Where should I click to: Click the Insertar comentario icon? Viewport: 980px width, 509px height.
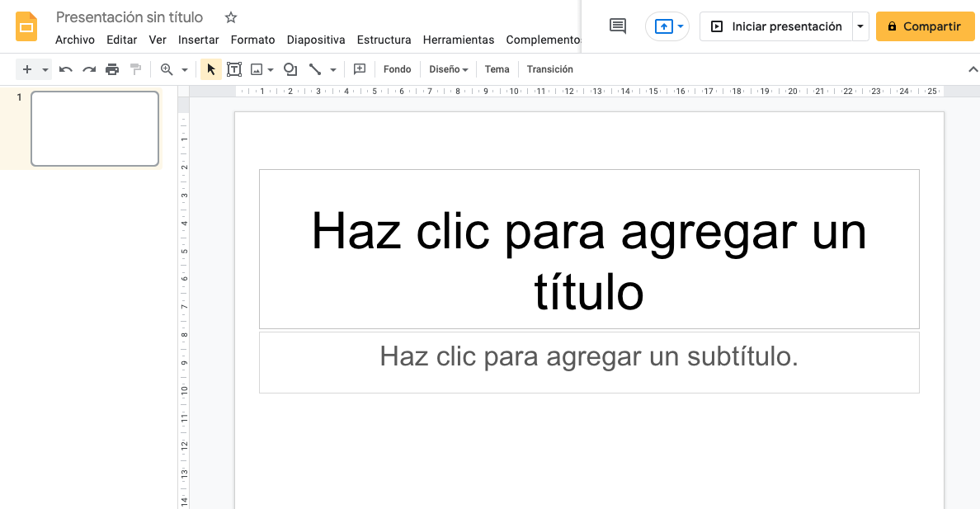(359, 69)
